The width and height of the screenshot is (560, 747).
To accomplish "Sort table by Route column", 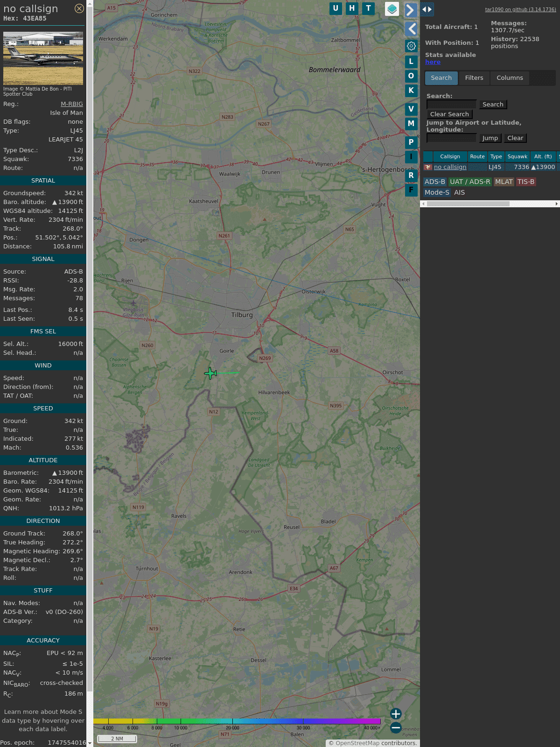I will 477,156.
